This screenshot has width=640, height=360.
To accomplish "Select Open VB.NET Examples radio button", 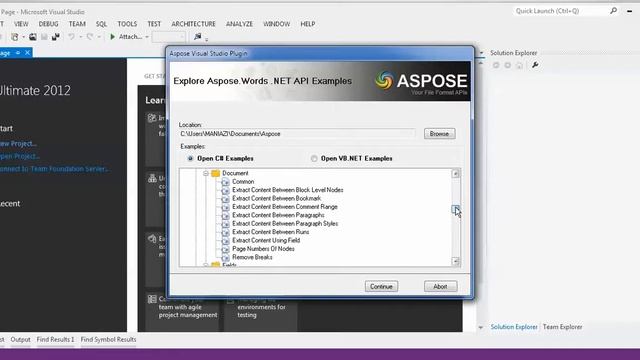I will click(314, 158).
